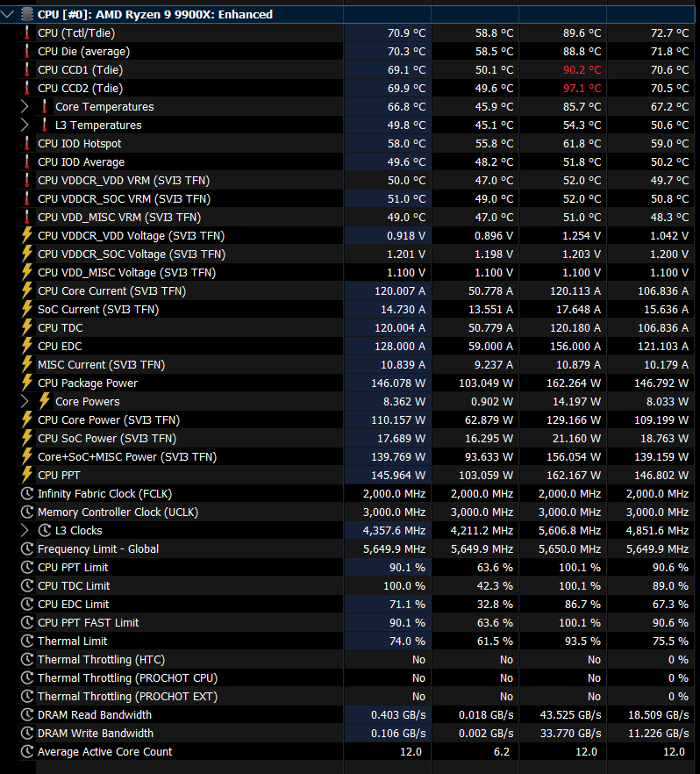
Task: Select the CPU CCD2 (Tdie) sensor label
Action: click(81, 89)
